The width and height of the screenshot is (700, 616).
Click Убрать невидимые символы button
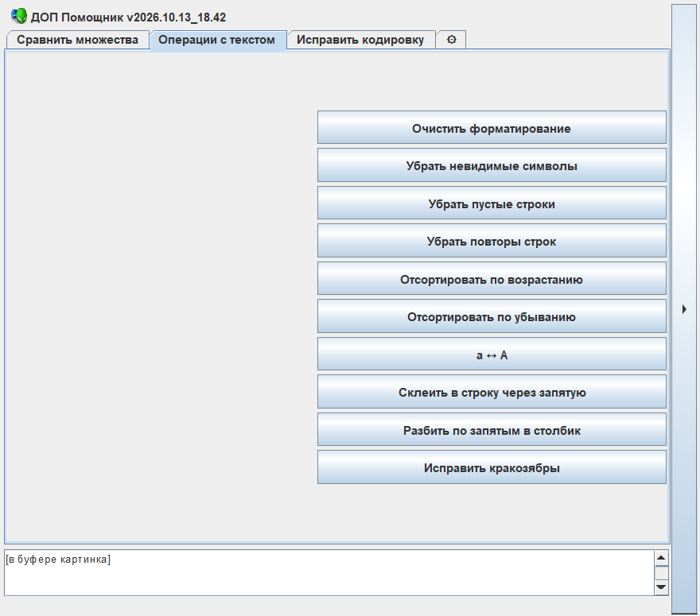click(x=492, y=165)
